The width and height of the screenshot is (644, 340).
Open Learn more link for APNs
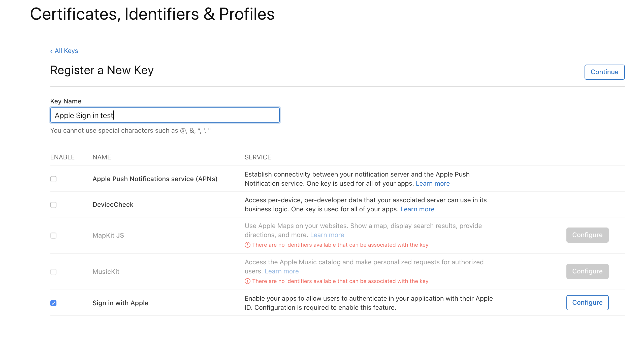coord(433,183)
